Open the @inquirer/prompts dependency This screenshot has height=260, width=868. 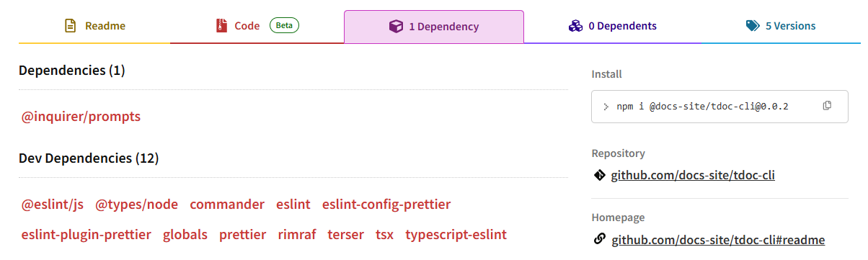[81, 116]
